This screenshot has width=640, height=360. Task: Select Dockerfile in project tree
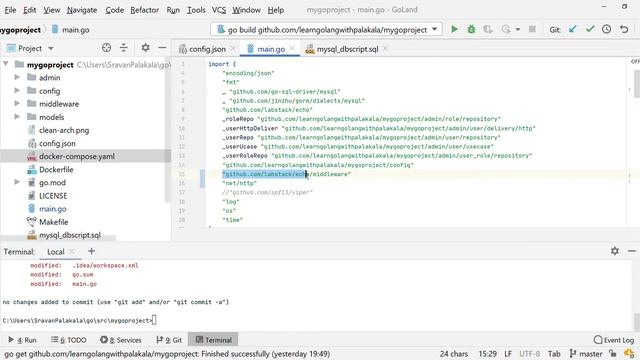pos(56,169)
